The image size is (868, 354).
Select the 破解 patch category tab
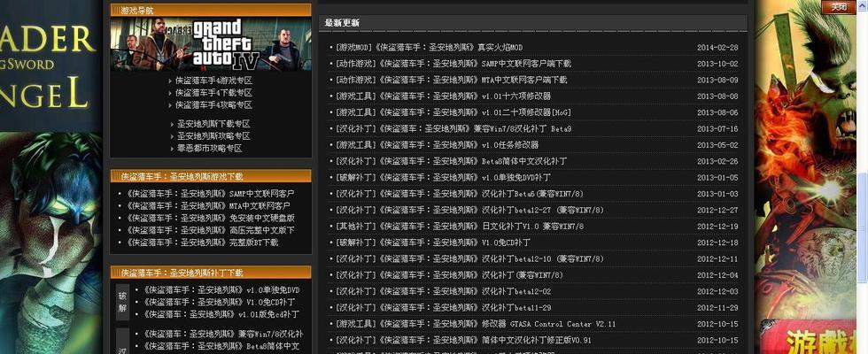point(122,303)
